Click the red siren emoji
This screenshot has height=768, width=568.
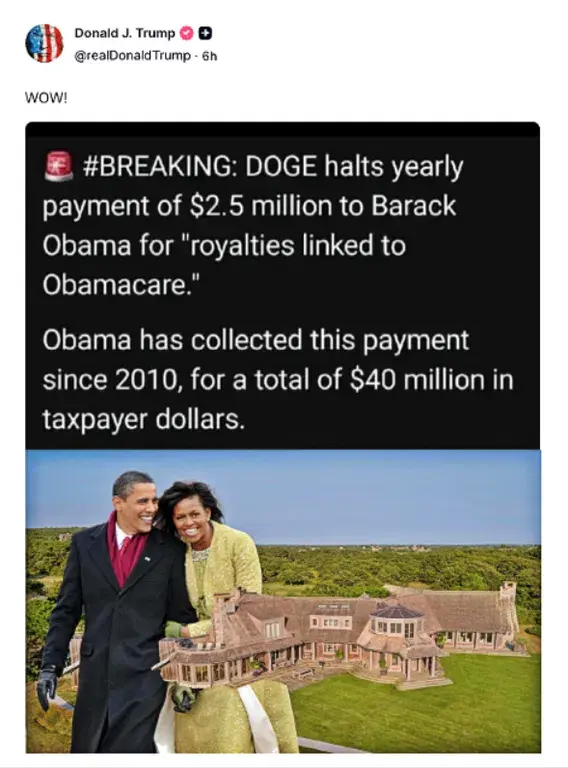tap(59, 167)
